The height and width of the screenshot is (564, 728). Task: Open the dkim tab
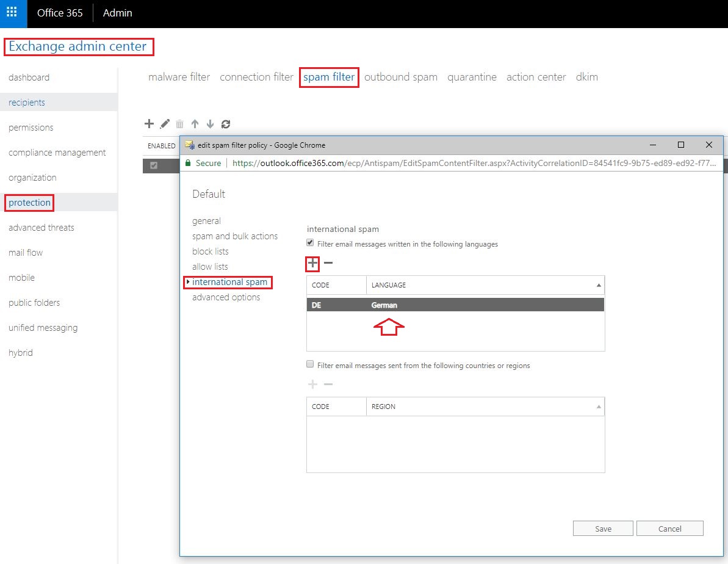click(x=587, y=77)
